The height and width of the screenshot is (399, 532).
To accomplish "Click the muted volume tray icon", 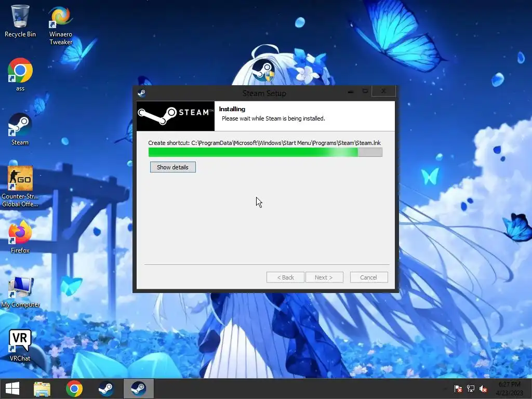I will [483, 389].
